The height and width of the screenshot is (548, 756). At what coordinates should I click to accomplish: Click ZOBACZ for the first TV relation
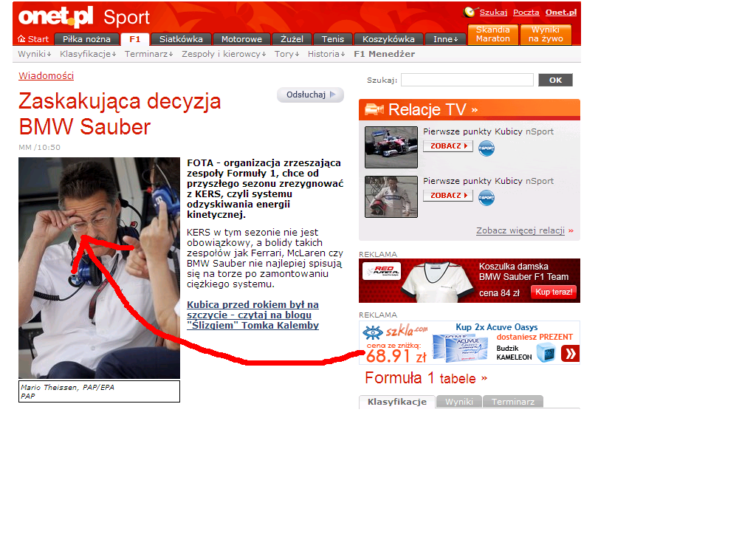coord(448,146)
